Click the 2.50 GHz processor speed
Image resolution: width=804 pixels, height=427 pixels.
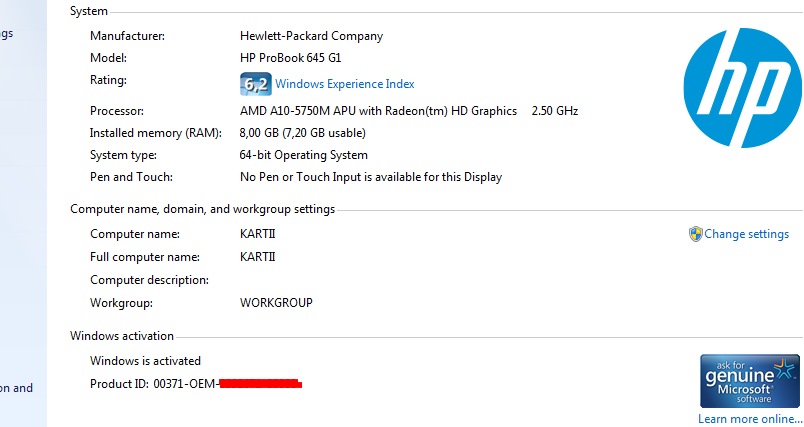(555, 111)
